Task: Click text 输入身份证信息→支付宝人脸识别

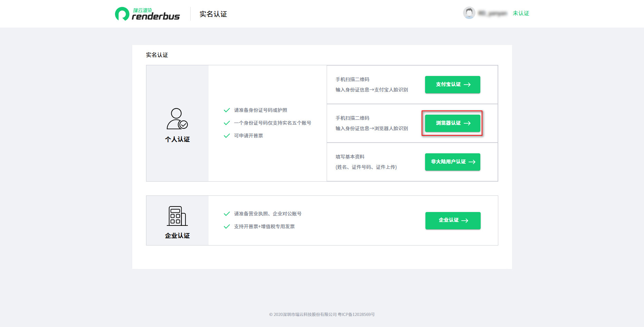Action: [x=372, y=90]
